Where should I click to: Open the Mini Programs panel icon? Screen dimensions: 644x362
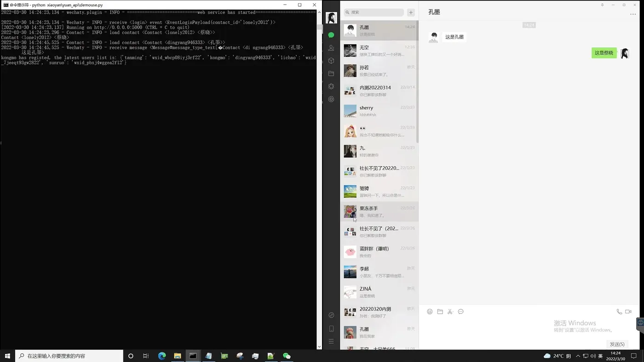(x=331, y=315)
